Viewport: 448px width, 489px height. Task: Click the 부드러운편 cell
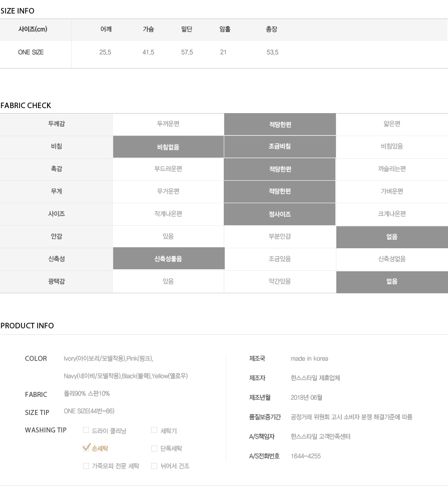pos(168,169)
